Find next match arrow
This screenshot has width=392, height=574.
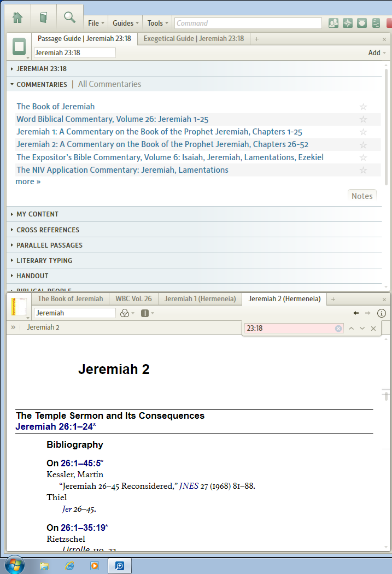(362, 329)
